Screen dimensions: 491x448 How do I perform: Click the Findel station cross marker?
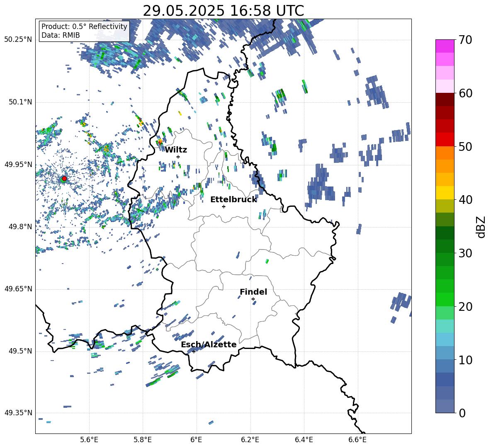tap(253, 299)
